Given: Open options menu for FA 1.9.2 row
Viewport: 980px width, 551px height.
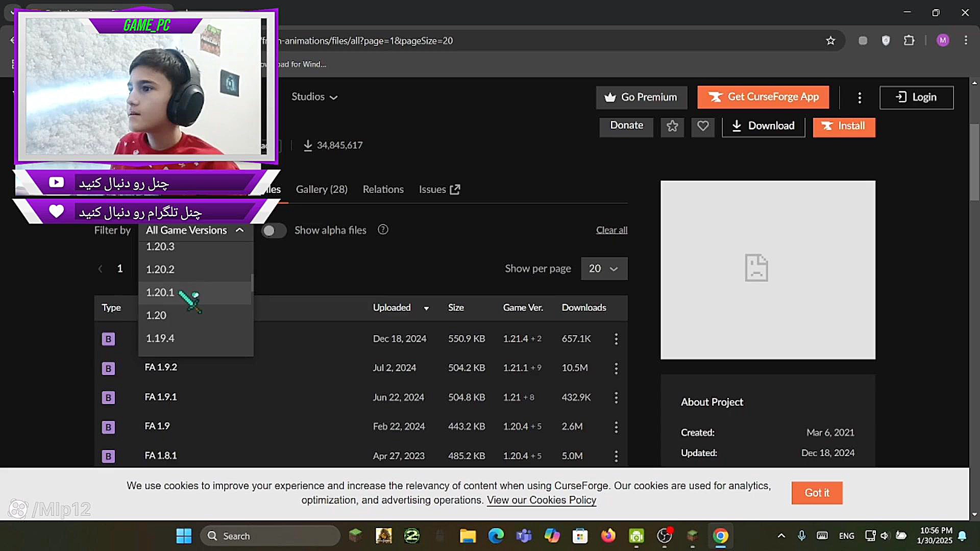Looking at the screenshot, I should pyautogui.click(x=616, y=368).
